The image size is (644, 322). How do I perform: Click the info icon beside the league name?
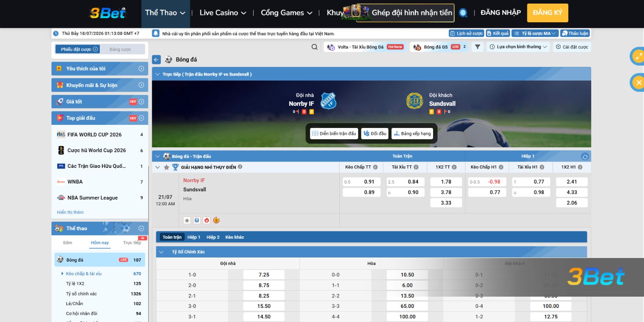[240, 167]
